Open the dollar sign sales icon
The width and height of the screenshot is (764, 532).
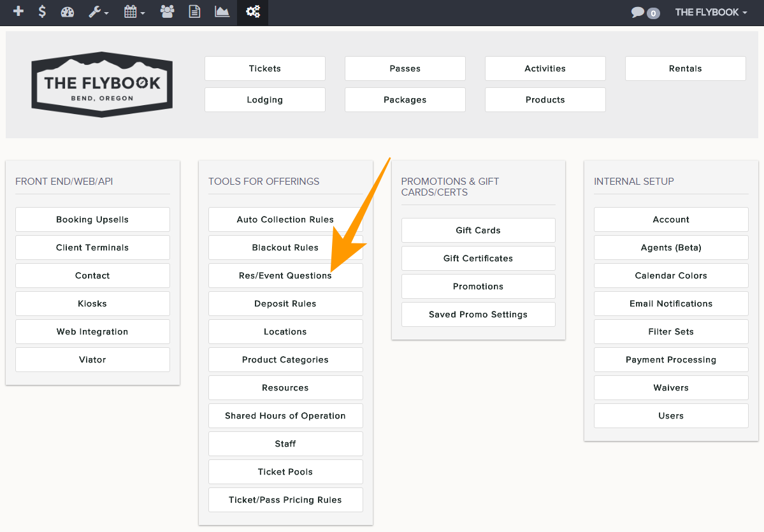tap(43, 11)
